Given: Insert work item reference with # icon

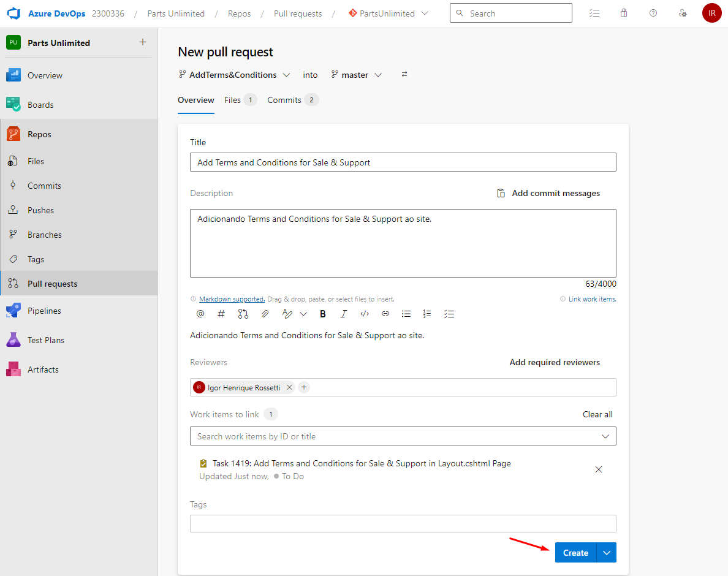Looking at the screenshot, I should click(221, 314).
